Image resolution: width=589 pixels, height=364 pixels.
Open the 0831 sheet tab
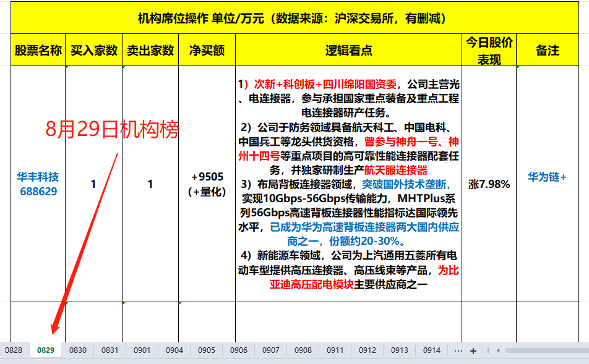[x=110, y=350]
